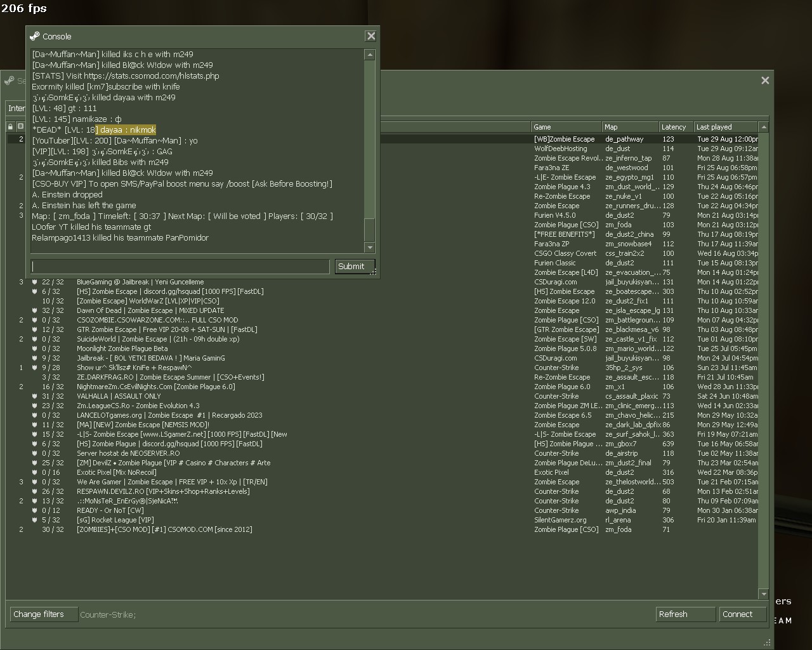
Task: Click VAC shield of [MA] [NEW] Zombie Escape
Action: 34,425
